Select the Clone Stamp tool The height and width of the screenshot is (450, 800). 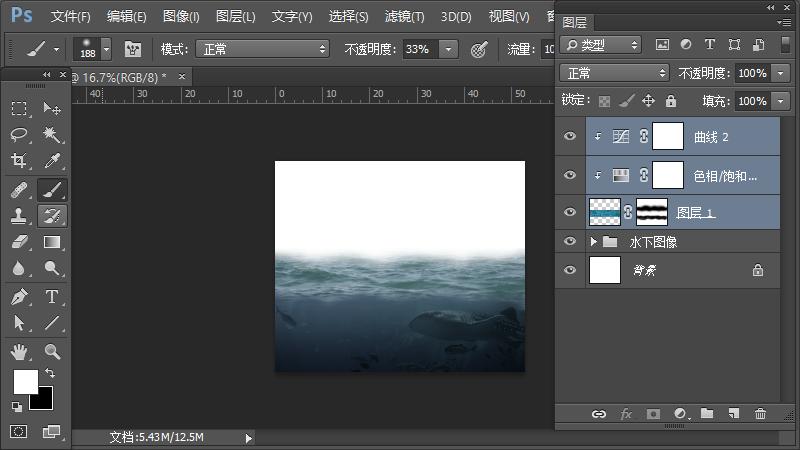click(19, 216)
